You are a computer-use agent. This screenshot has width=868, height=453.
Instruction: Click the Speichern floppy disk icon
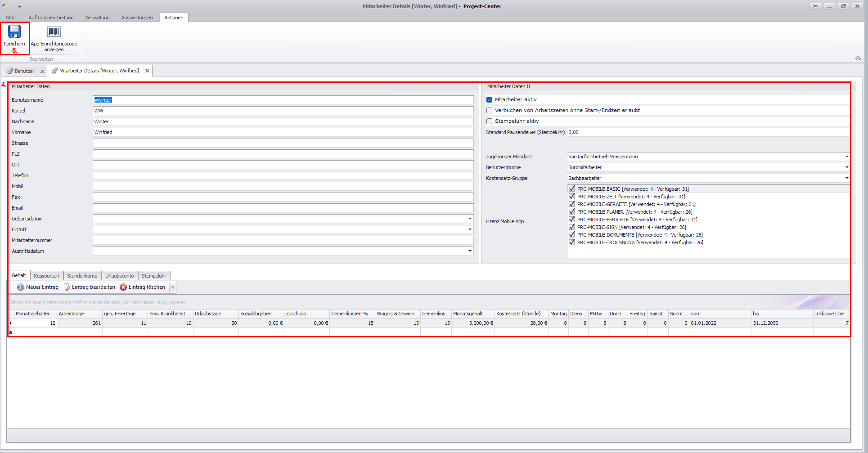click(14, 31)
